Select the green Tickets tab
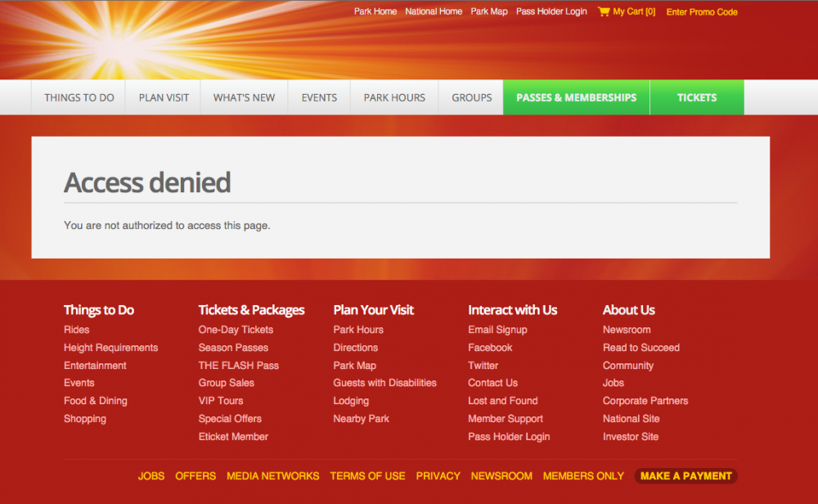 697,97
